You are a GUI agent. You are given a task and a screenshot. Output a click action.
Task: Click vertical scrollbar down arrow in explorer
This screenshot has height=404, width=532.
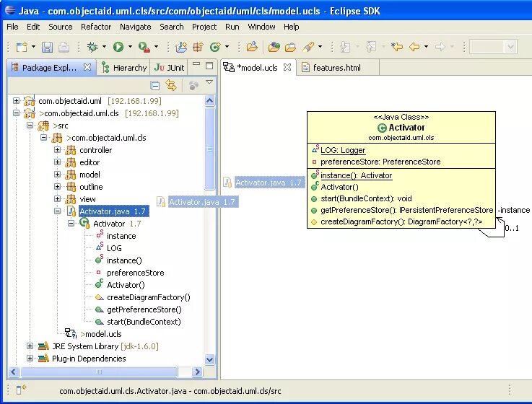pyautogui.click(x=209, y=359)
